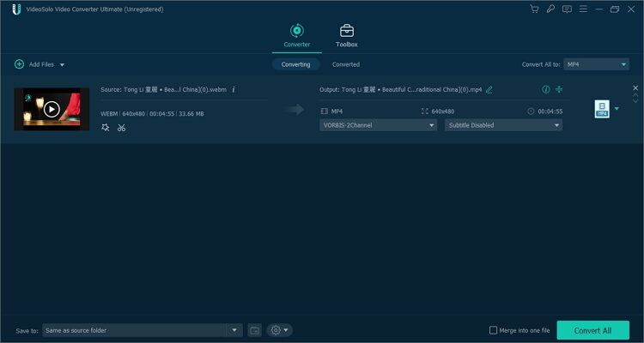
Task: Select the Converting tab
Action: pos(295,64)
